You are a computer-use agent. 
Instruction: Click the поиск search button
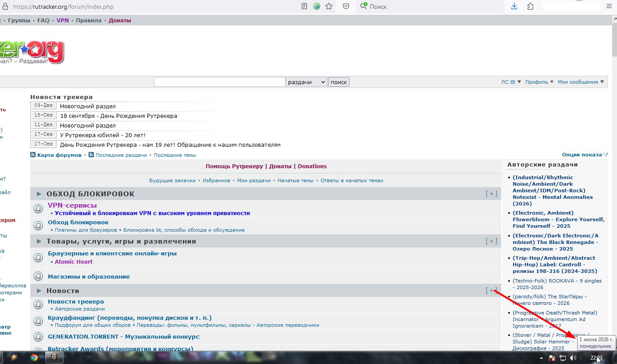point(339,82)
